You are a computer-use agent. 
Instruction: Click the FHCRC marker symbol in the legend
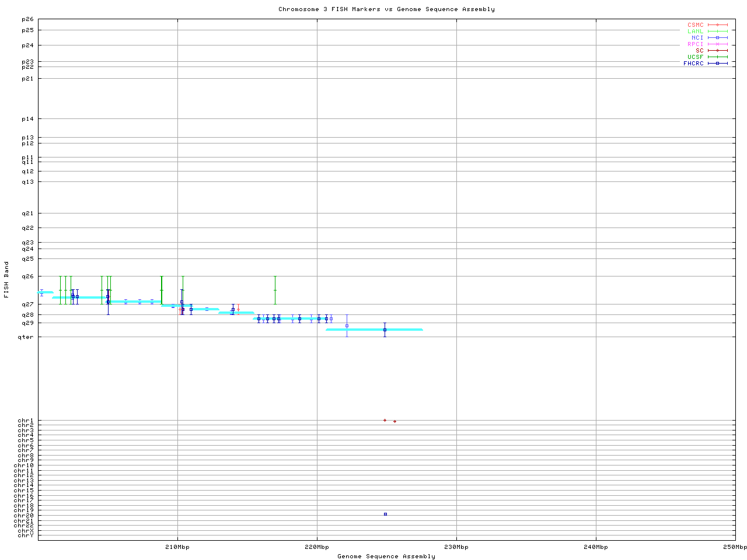click(x=718, y=64)
